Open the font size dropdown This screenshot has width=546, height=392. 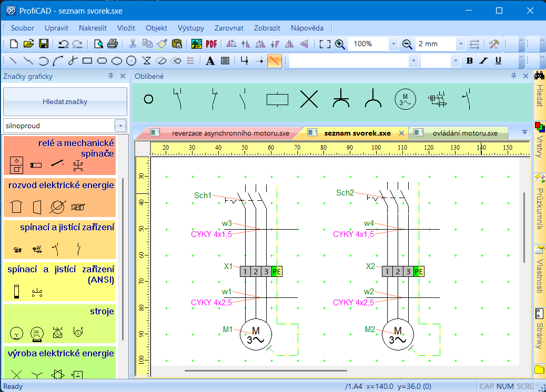click(456, 61)
